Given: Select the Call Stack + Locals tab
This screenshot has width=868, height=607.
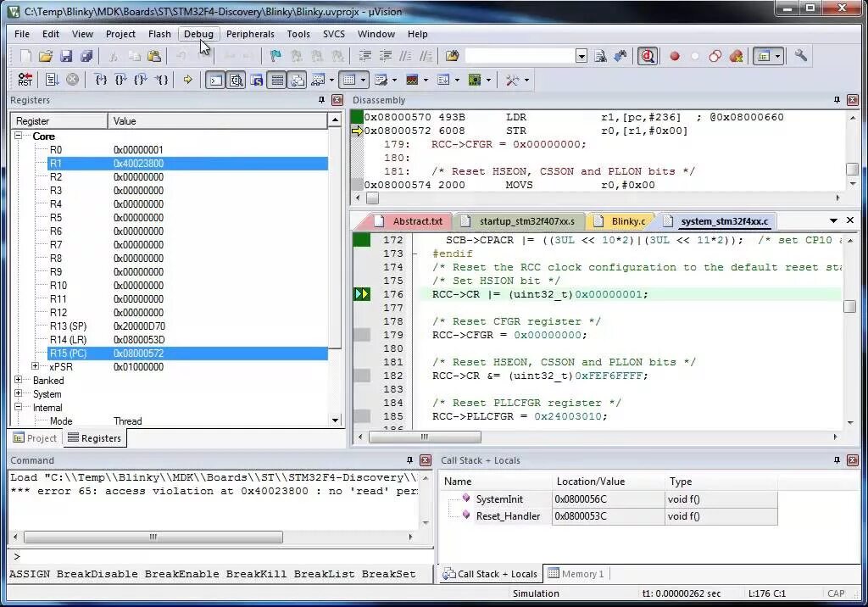Looking at the screenshot, I should tap(491, 574).
